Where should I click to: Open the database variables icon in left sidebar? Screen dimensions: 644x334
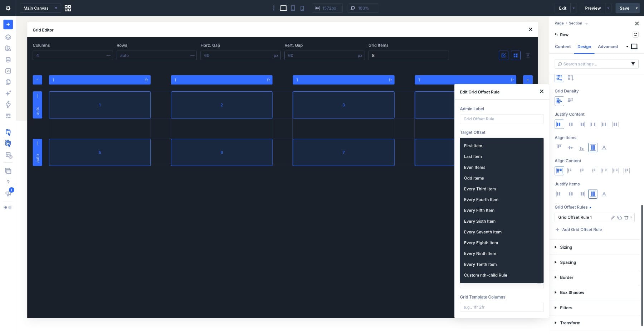click(8, 60)
